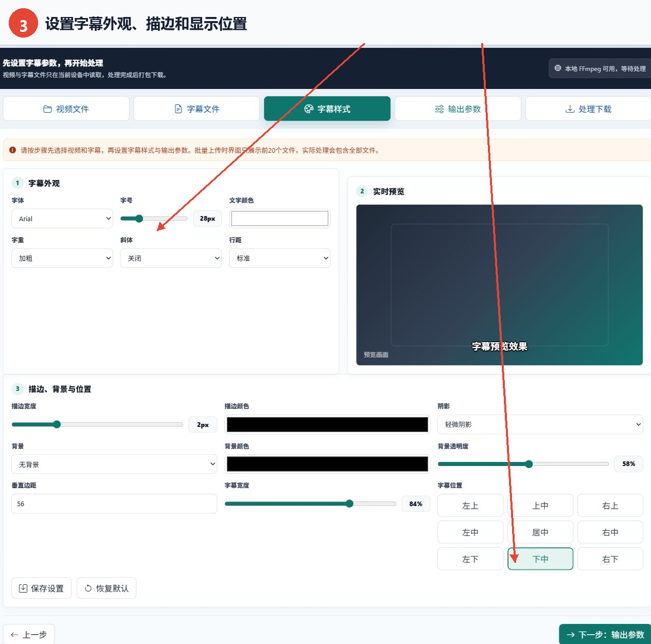Set subtitle position to 左中
This screenshot has height=644, width=651.
click(470, 532)
